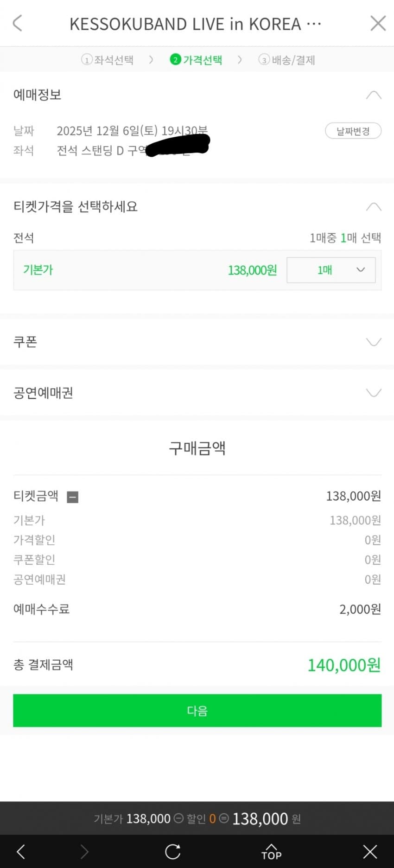
Task: Tap browser forward arrow in bottom bar
Action: [x=84, y=852]
